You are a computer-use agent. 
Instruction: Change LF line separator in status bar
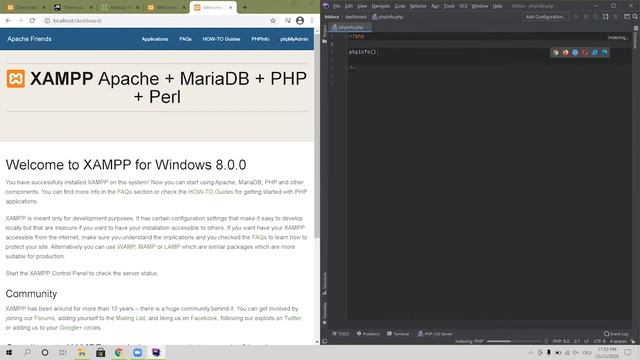pos(586,341)
